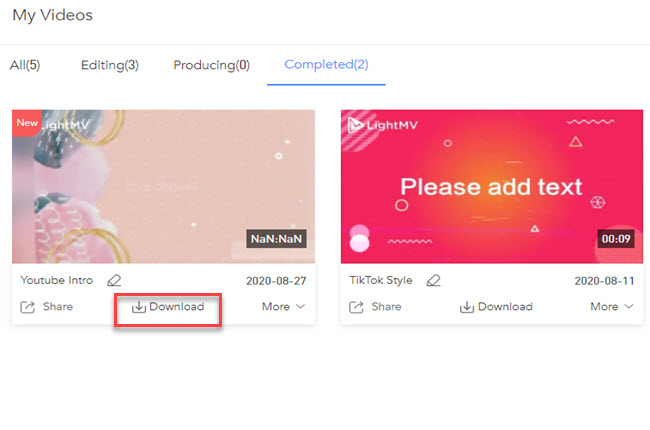Open the Youtube Intro video thumbnail
The height and width of the screenshot is (430, 650).
pos(163,186)
